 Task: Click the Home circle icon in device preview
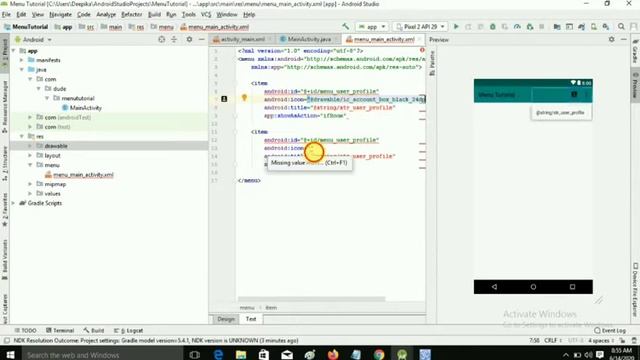[x=533, y=287]
